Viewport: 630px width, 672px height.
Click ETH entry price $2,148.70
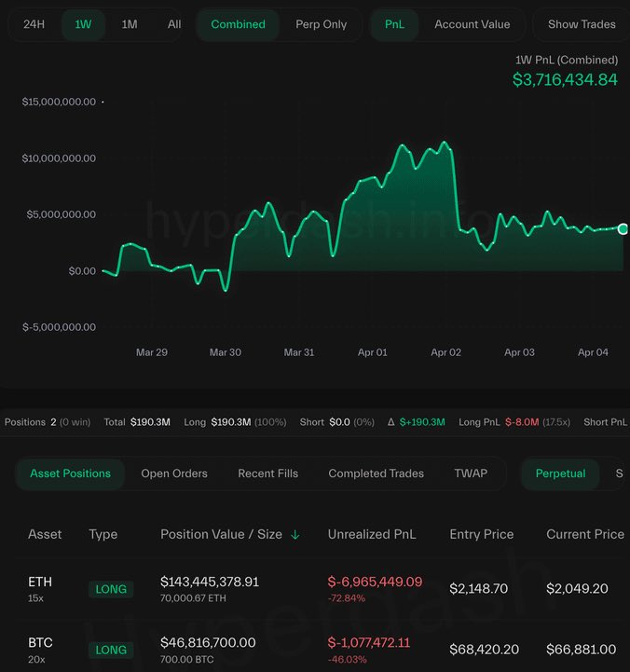click(x=479, y=589)
